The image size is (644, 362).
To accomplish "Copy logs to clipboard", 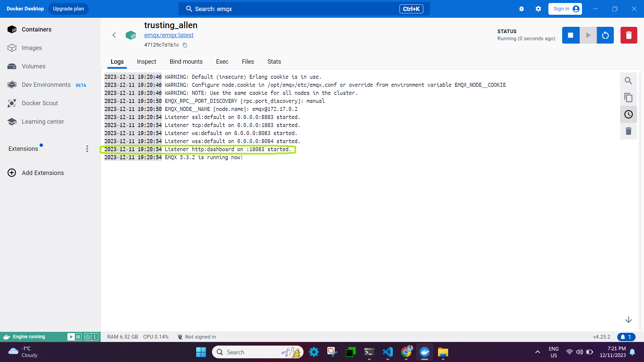I will tap(629, 98).
